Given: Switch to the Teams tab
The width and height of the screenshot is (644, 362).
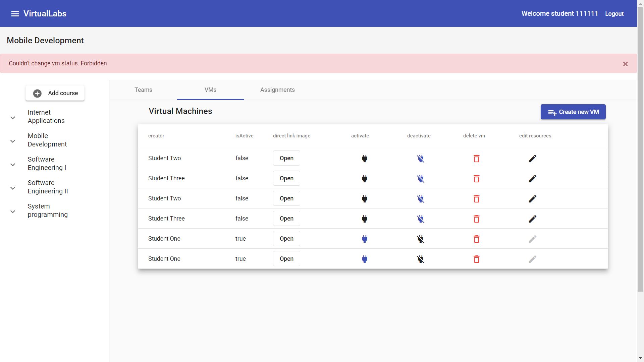Looking at the screenshot, I should pos(143,90).
